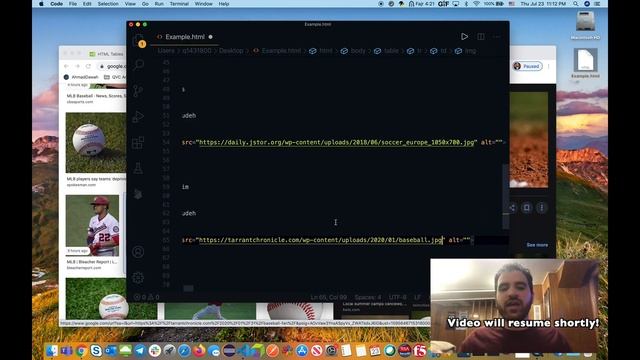Open the Explorer view in VS Code
Screen dimensions: 640x360
[139, 40]
